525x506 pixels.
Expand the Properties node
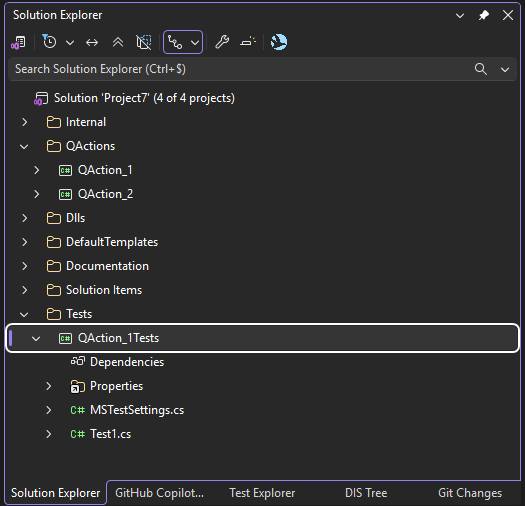pos(49,386)
